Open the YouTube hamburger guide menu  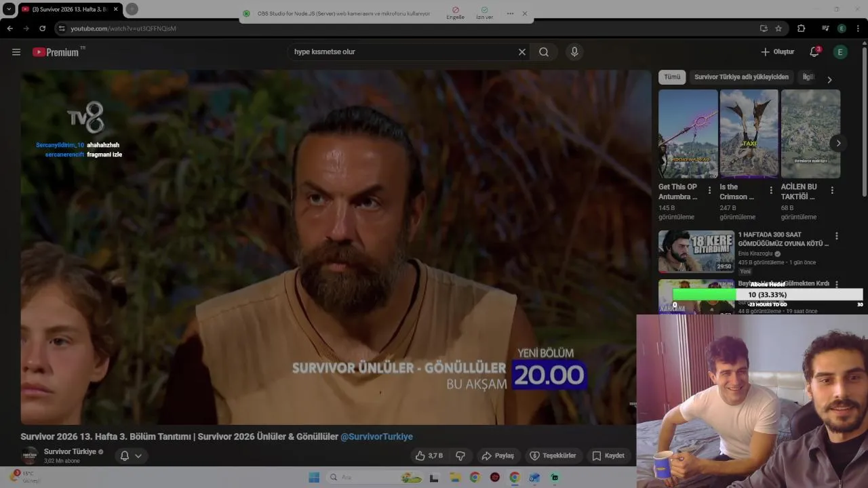(16, 52)
